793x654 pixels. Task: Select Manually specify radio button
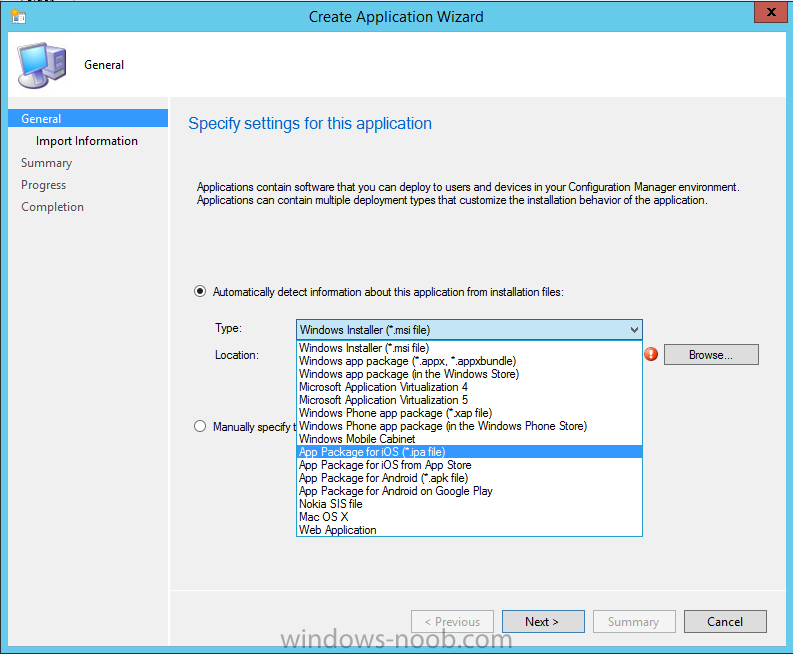pos(200,426)
